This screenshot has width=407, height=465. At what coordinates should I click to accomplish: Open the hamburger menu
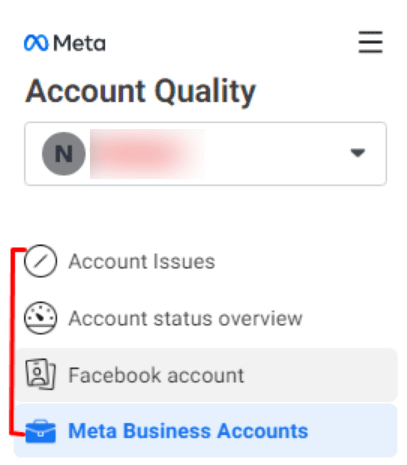pyautogui.click(x=370, y=42)
